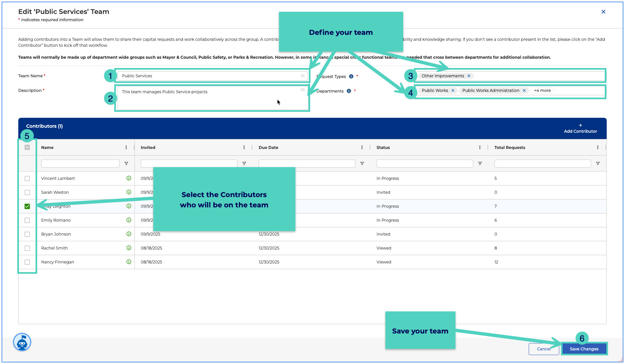Viewport: 625px width, 364px height.
Task: Sort by the Name column header
Action: coord(47,147)
